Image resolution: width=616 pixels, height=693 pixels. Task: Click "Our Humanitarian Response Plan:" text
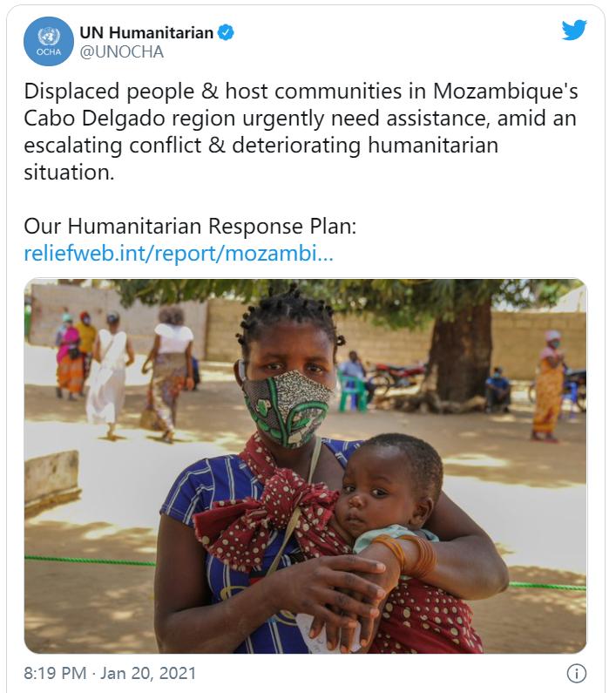click(190, 227)
